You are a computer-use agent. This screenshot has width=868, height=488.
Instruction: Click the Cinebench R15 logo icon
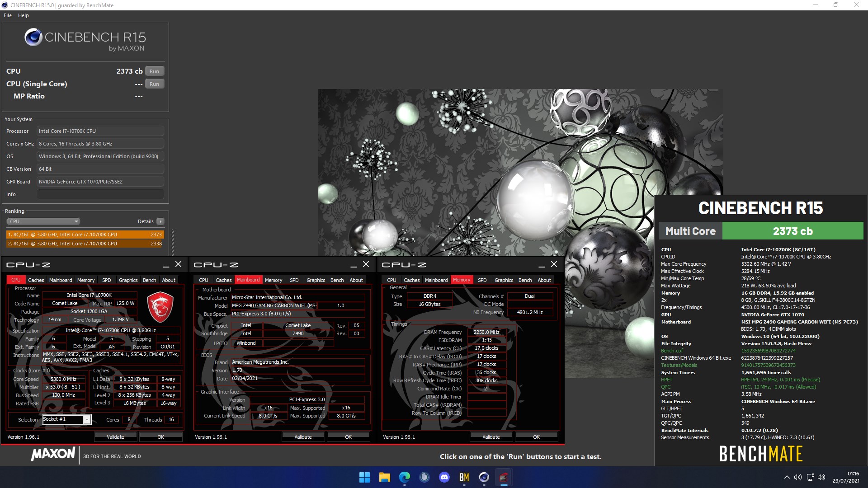tap(33, 38)
